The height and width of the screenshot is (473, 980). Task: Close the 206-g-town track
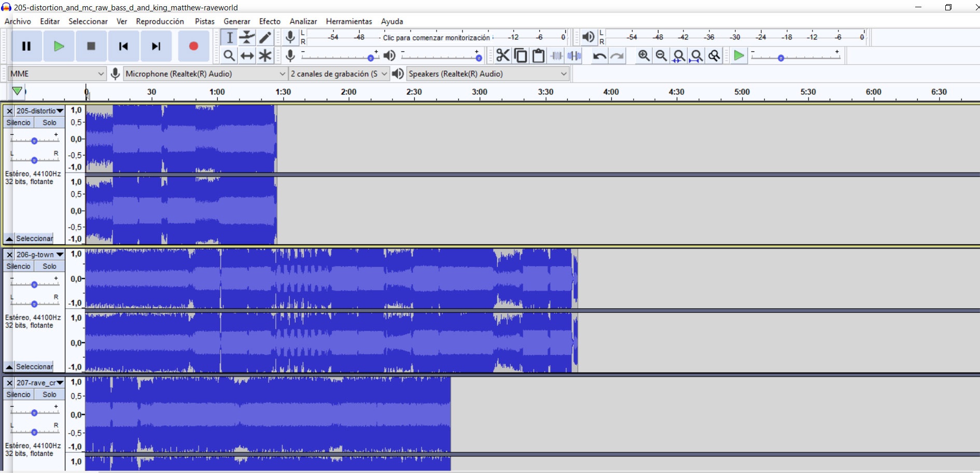[9, 254]
